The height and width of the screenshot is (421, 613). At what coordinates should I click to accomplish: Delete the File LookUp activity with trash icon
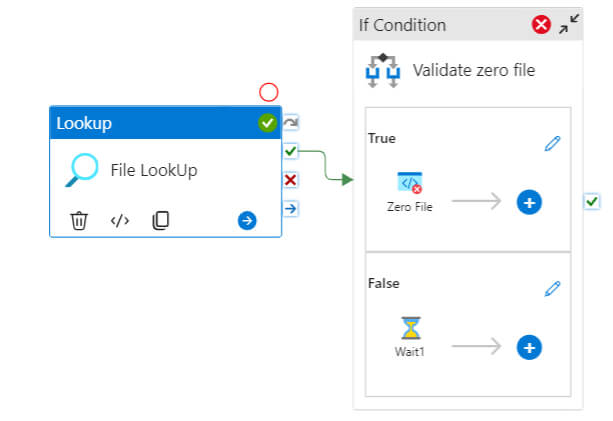click(x=79, y=220)
